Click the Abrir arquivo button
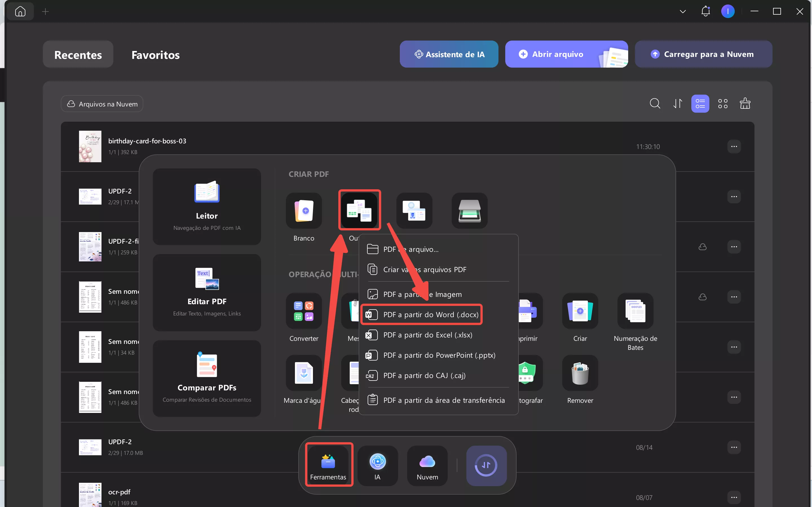 pos(557,54)
